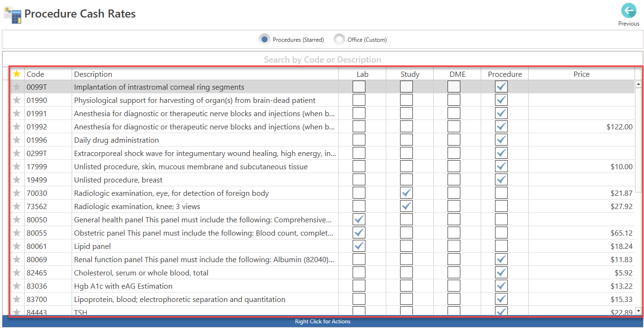Check Study box for code 01992
Viewport: 644px width, 329px height.
coord(407,127)
